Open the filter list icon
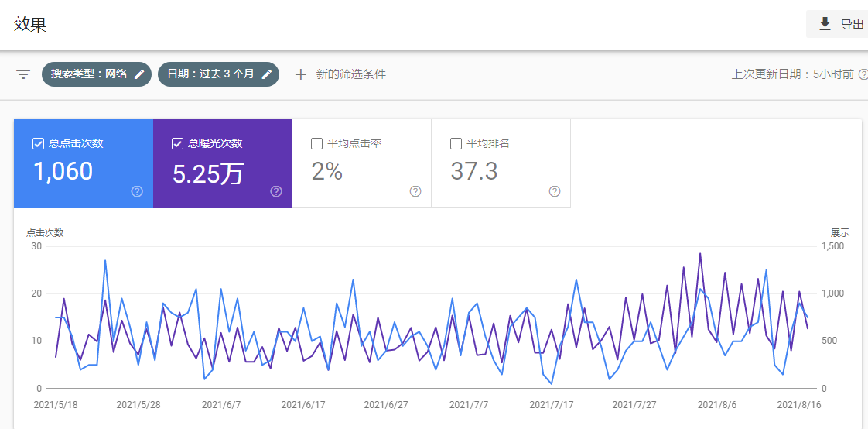 pos(23,74)
